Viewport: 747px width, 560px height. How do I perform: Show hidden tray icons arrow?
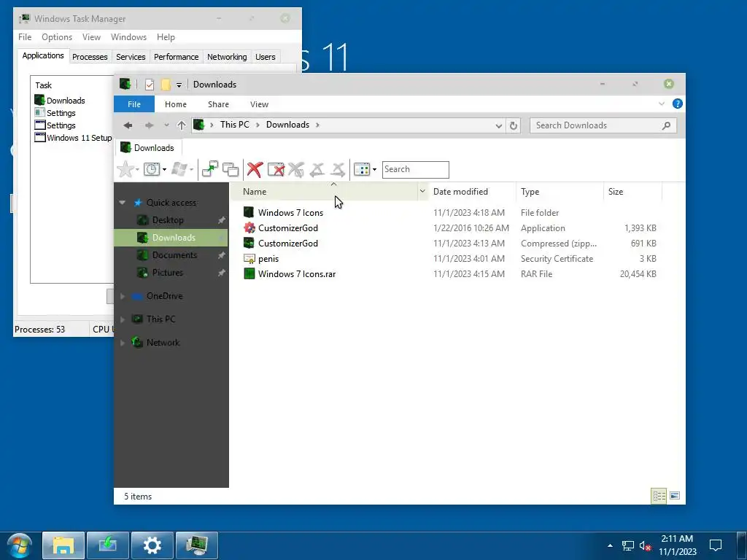pyautogui.click(x=610, y=545)
